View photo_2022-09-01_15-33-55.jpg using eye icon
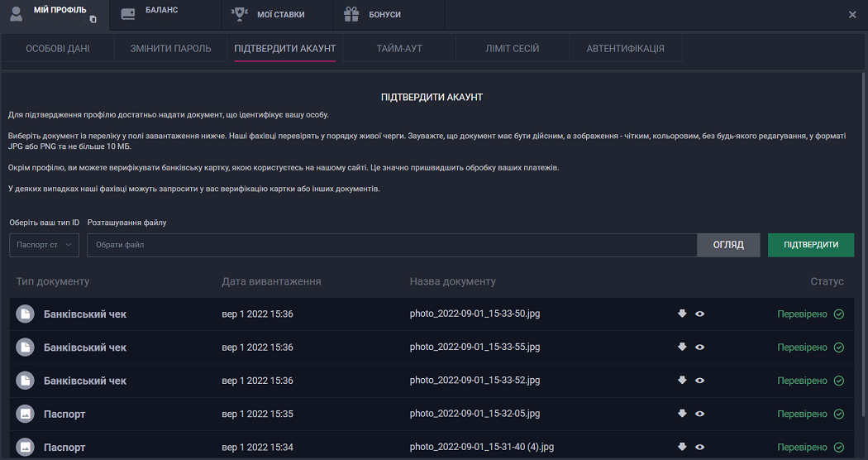This screenshot has width=868, height=460. pyautogui.click(x=700, y=347)
